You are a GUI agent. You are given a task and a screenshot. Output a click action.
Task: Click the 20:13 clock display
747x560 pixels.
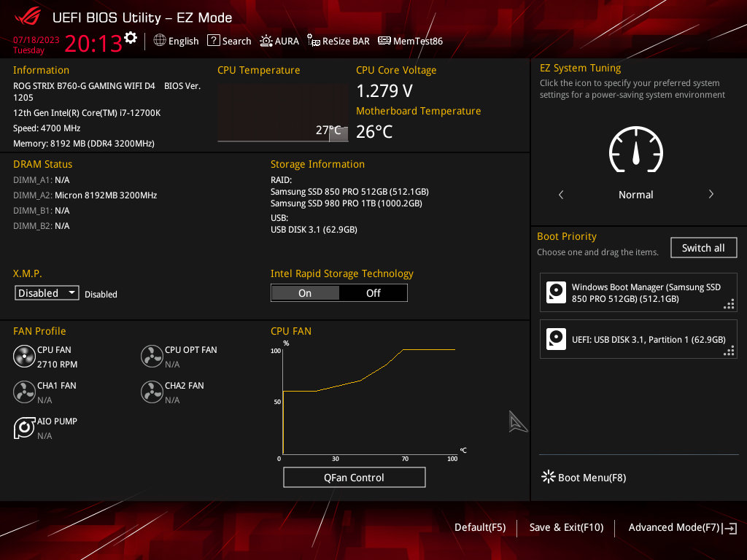click(93, 44)
